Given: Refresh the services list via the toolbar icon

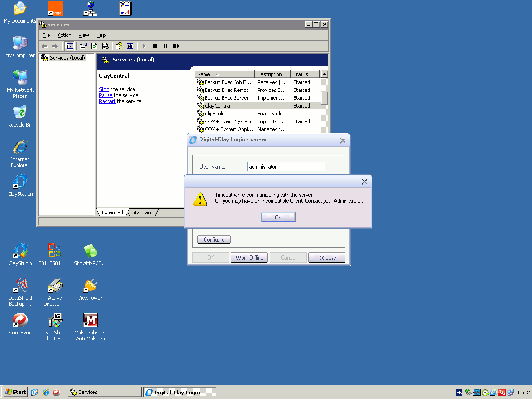Looking at the screenshot, I should [94, 46].
